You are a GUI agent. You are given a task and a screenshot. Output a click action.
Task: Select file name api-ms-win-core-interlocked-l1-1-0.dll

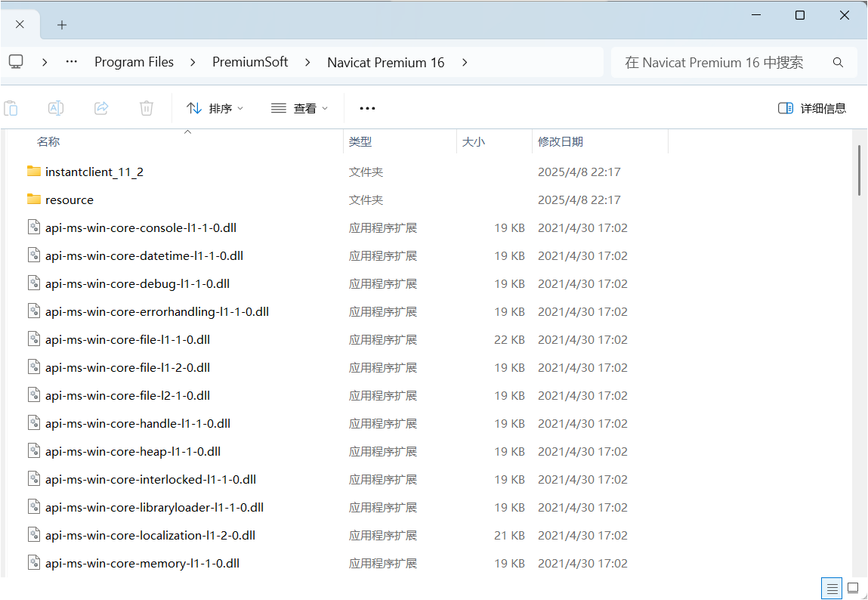click(150, 479)
